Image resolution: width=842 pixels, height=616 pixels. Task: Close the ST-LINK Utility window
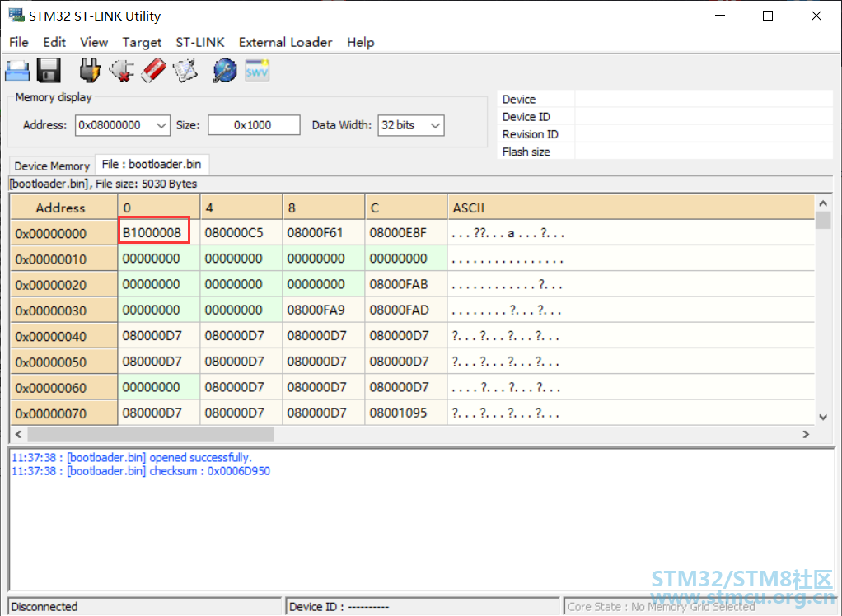point(816,16)
